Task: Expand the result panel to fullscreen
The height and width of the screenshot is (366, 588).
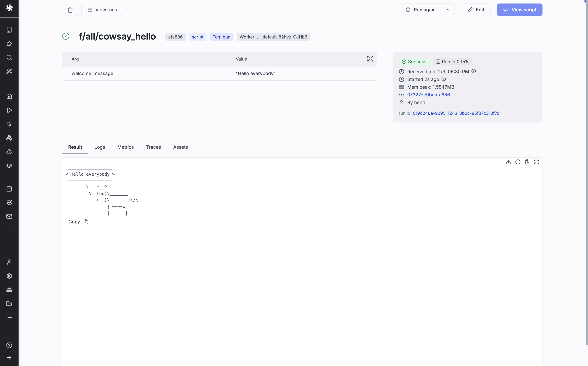Action: pyautogui.click(x=536, y=162)
